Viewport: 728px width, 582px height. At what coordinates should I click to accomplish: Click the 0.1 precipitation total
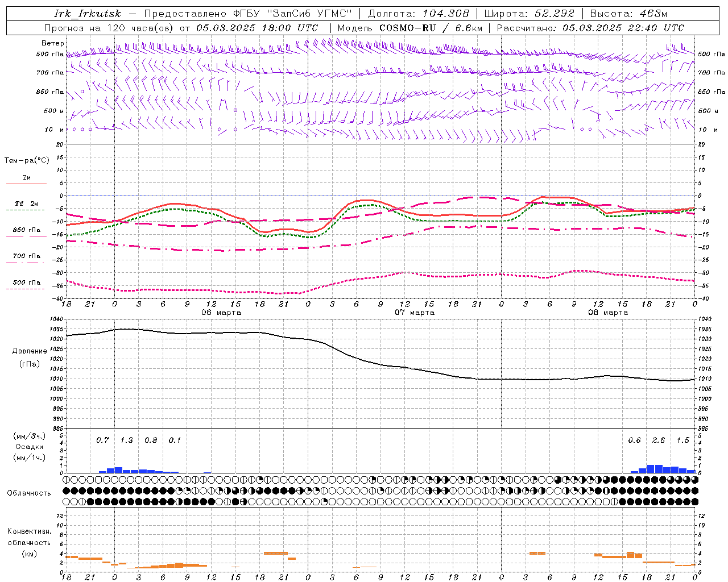pyautogui.click(x=175, y=440)
